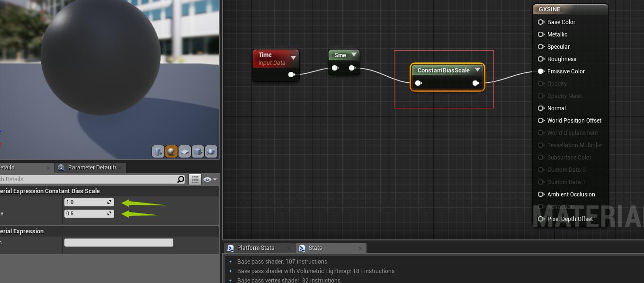Viewport: 644px width, 283px height.
Task: Close the Stats tab
Action: [360, 248]
